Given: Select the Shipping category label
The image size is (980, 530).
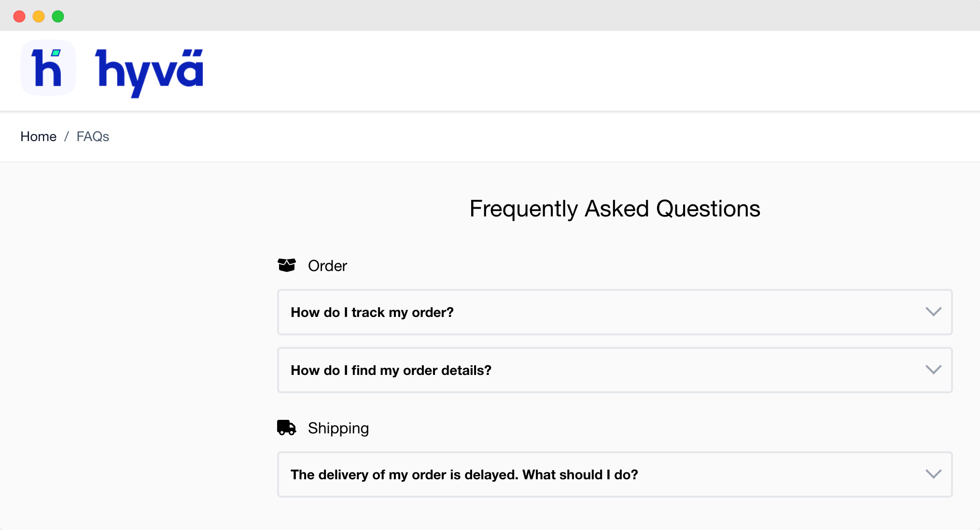Looking at the screenshot, I should pyautogui.click(x=338, y=428).
